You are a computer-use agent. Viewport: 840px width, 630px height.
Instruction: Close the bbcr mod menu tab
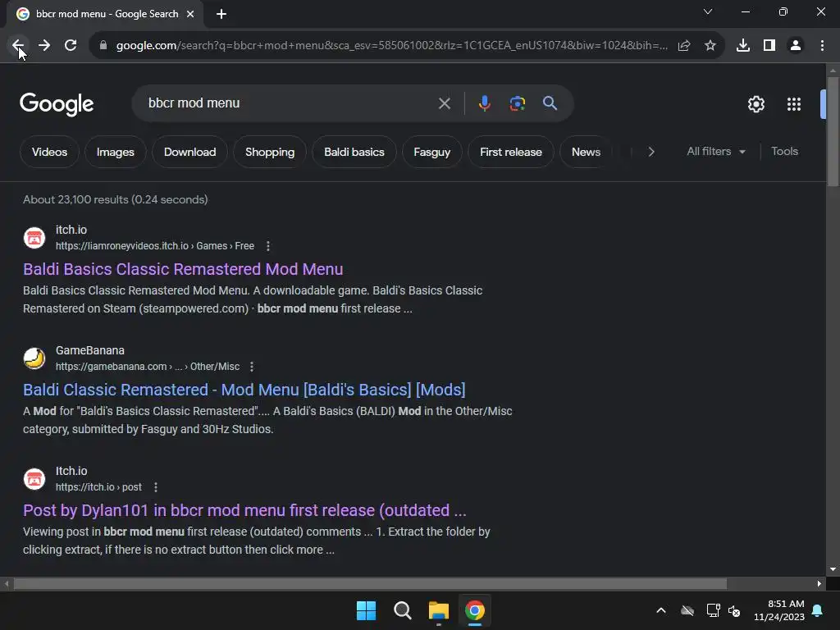coord(190,14)
